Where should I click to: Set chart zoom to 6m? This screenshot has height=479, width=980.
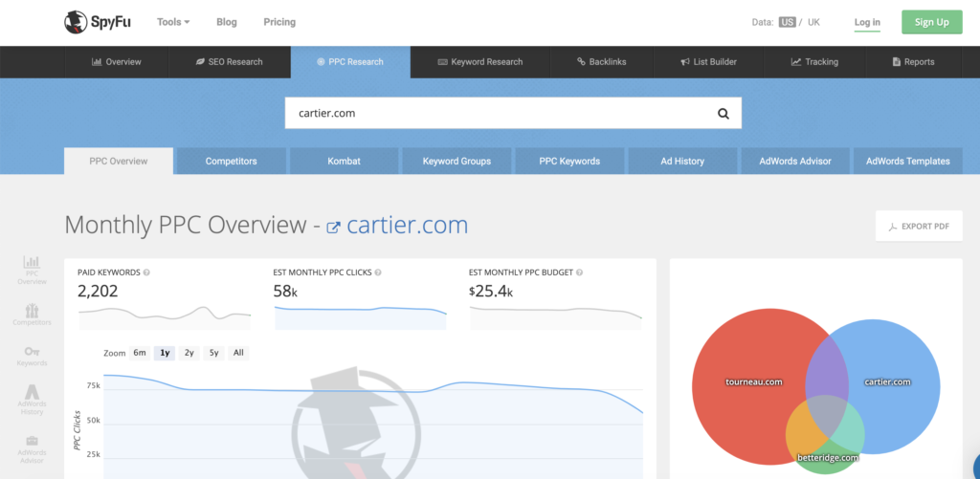coord(140,353)
